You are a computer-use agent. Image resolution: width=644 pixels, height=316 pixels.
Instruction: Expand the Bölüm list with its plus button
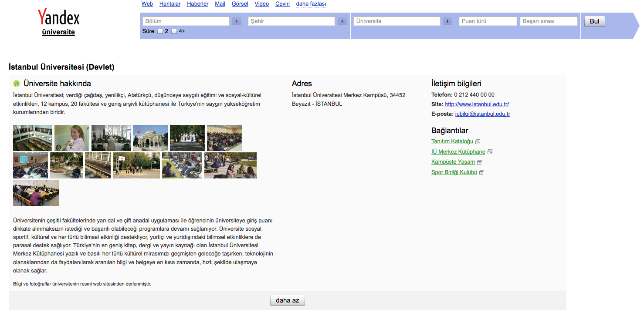click(237, 21)
